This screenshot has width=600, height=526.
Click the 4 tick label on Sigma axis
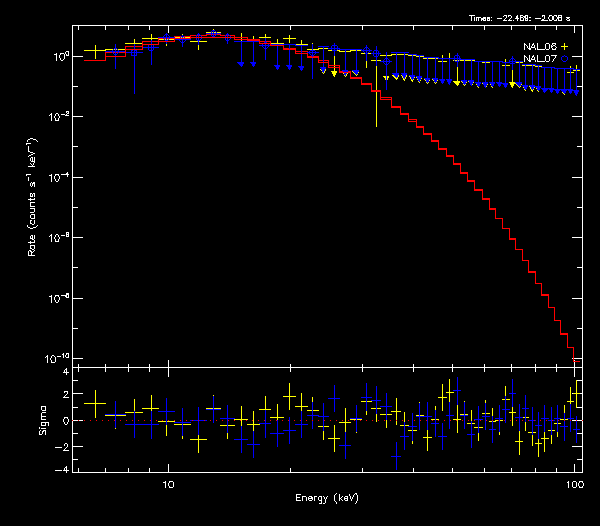[x=65, y=372]
